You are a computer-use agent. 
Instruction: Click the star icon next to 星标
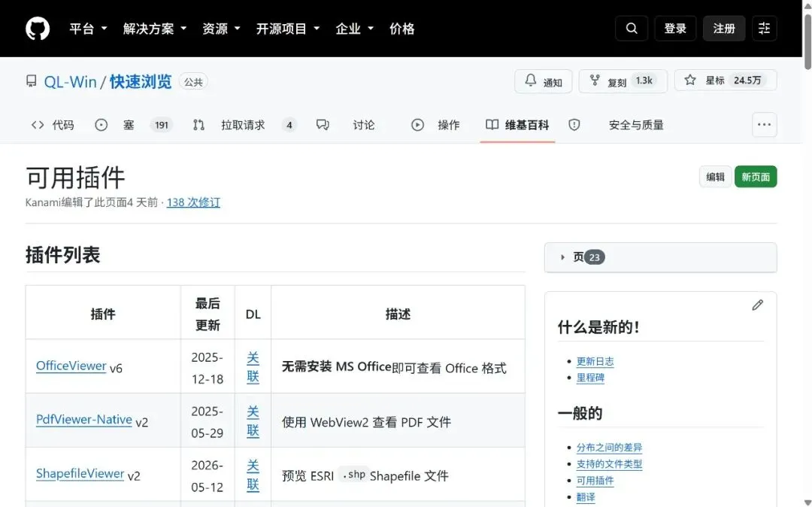(689, 80)
